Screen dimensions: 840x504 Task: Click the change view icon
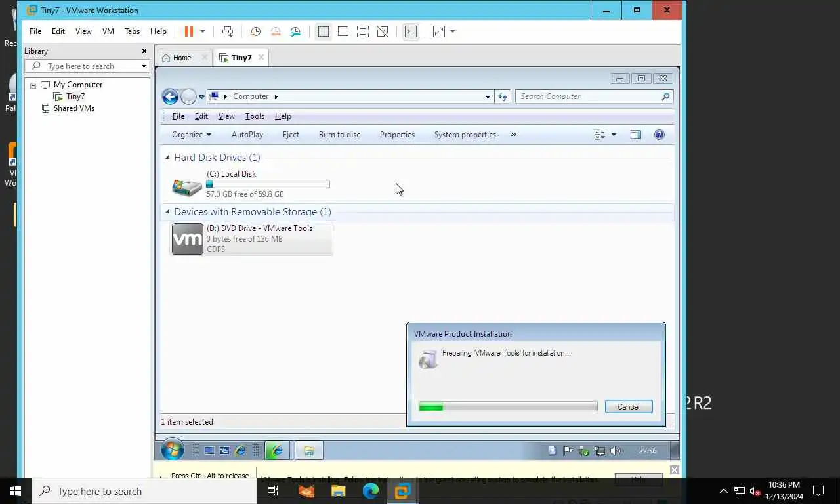[x=600, y=135]
